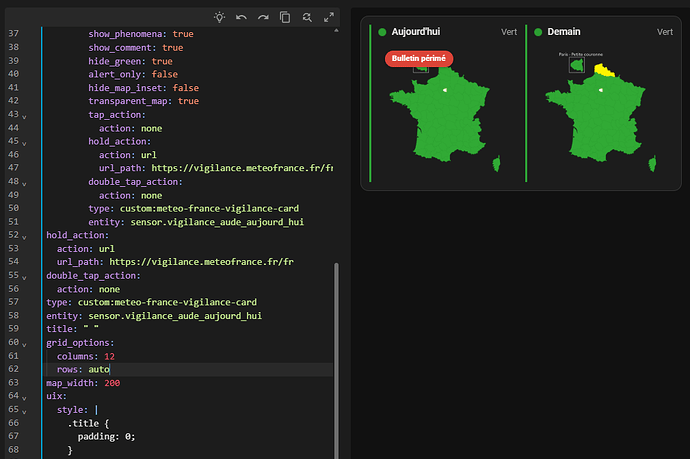Image resolution: width=690 pixels, height=459 pixels.
Task: Collapse the grid_options block on line 60
Action: [x=24, y=345]
